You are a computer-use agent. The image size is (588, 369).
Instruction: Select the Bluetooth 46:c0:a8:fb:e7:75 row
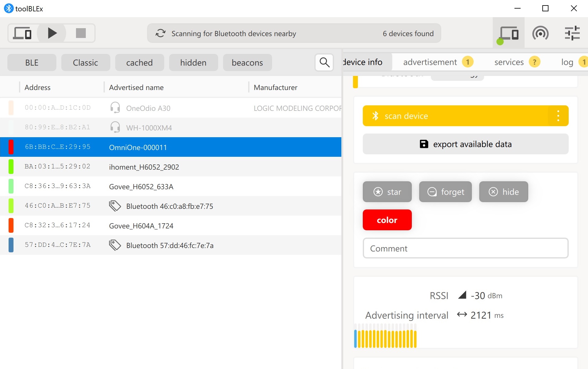click(x=171, y=206)
